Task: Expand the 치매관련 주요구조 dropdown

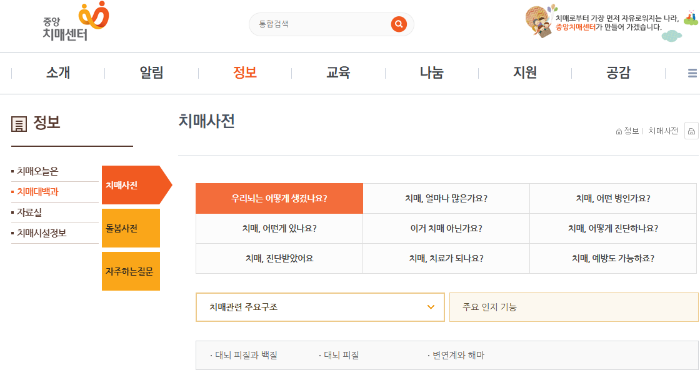Action: pos(320,307)
